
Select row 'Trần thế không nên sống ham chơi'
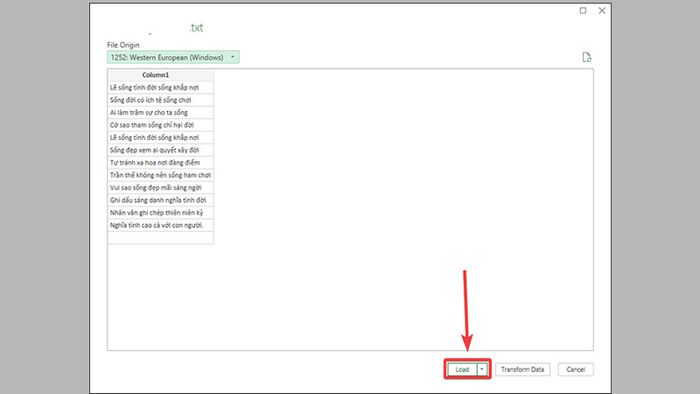pyautogui.click(x=160, y=175)
